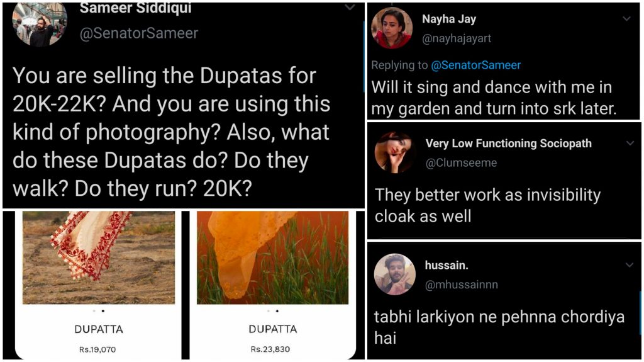Open the @SenatorSameer handle under Sameer Siddiqui

coord(139,33)
